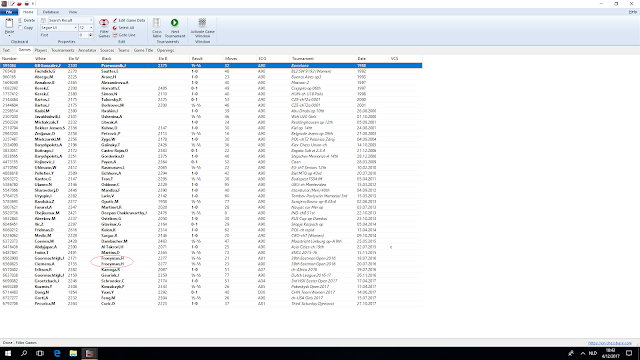Sort by the Black column header
The width and height of the screenshot is (640, 360).
[x=128, y=59]
